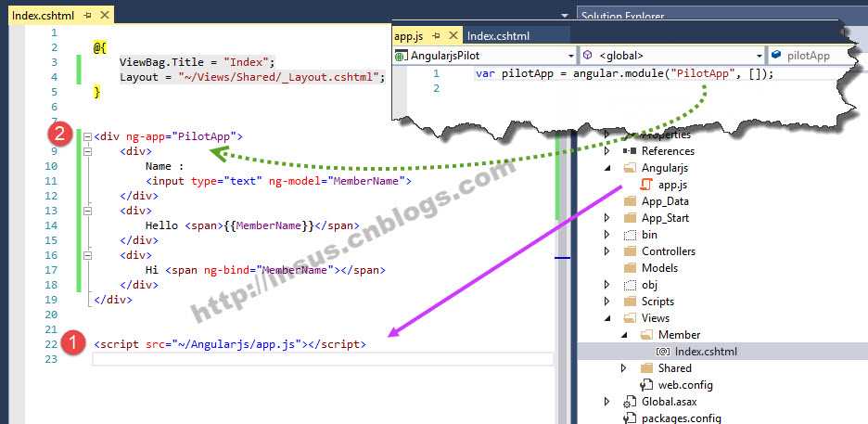
Task: Collapse the div block on line 9
Action: (x=87, y=151)
